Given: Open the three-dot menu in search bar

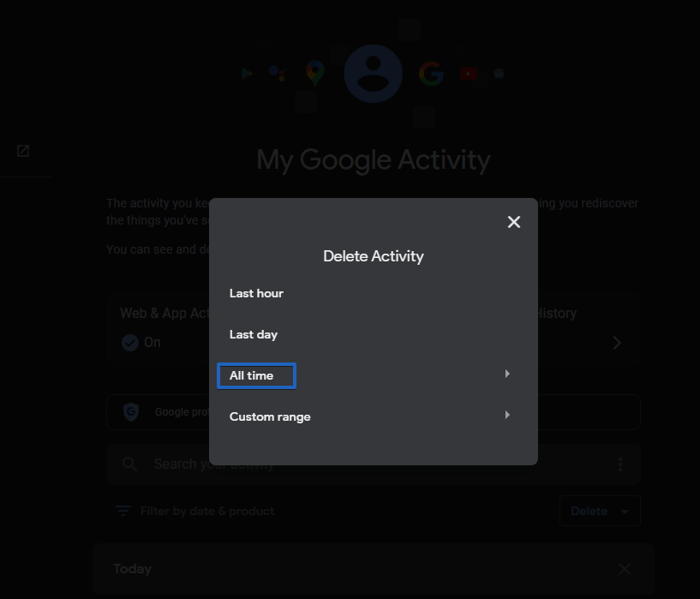Looking at the screenshot, I should pyautogui.click(x=619, y=464).
